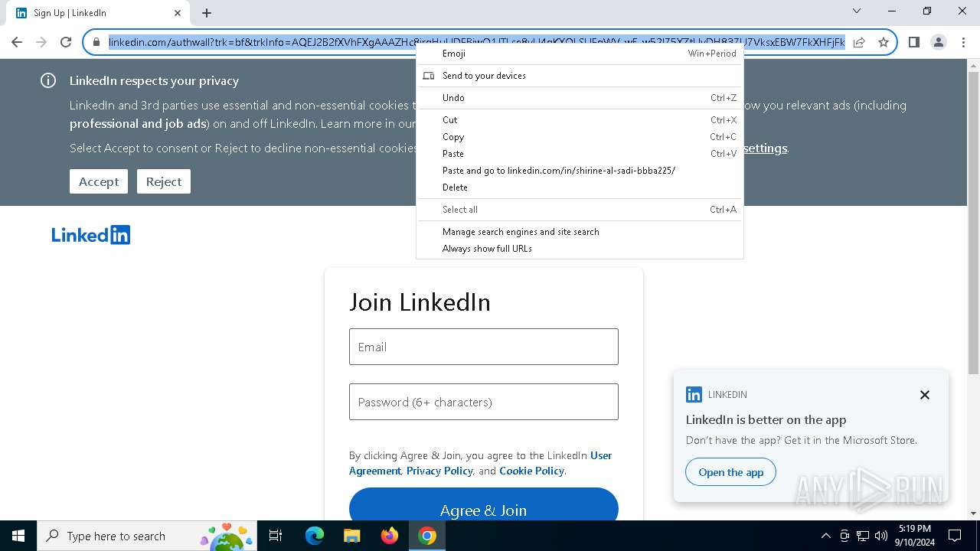Viewport: 980px width, 551px height.
Task: Show hidden system tray icons
Action: coord(825,536)
